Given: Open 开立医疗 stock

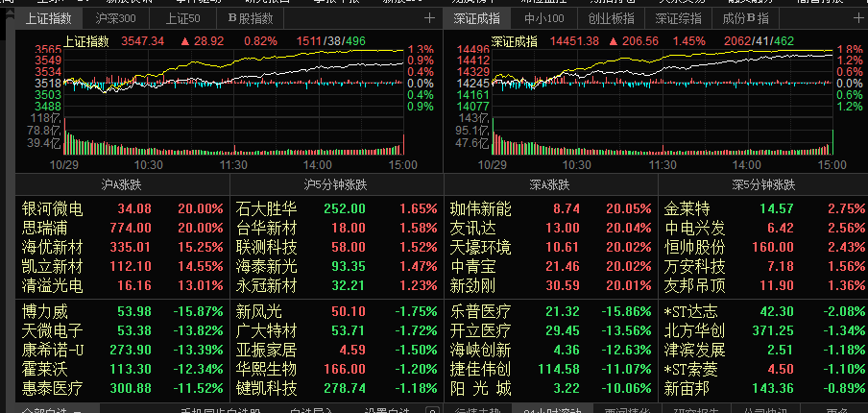Looking at the screenshot, I should [x=550, y=331].
